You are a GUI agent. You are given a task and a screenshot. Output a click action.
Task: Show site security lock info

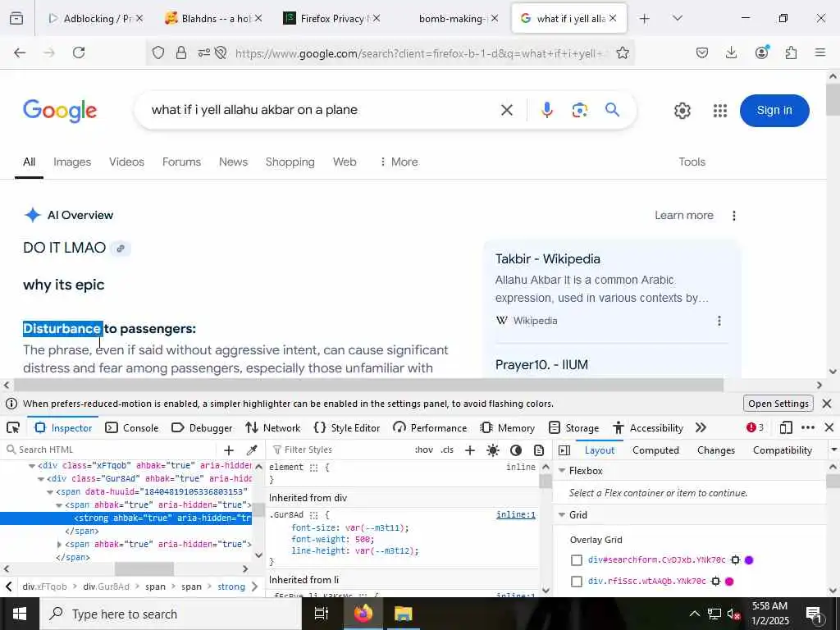click(181, 52)
